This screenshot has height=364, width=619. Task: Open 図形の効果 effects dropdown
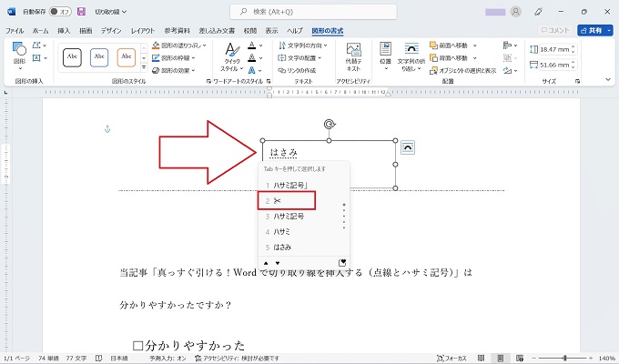[174, 70]
